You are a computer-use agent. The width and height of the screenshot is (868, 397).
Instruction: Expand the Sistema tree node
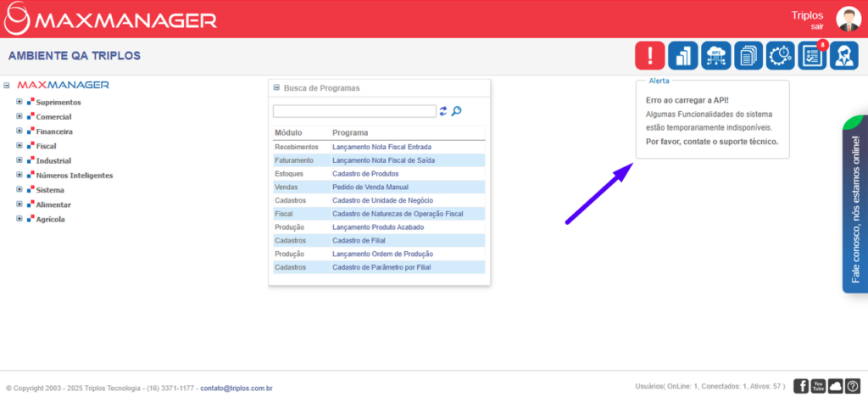[19, 189]
